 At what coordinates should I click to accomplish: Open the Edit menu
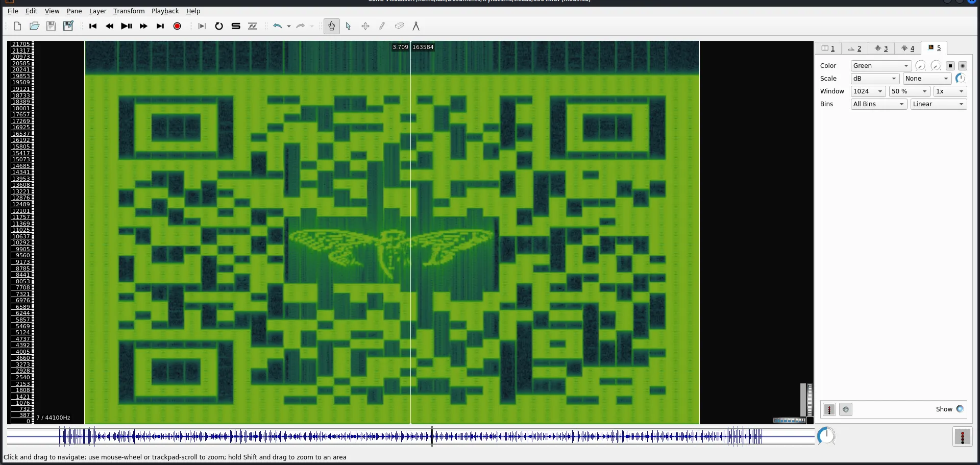[32, 11]
